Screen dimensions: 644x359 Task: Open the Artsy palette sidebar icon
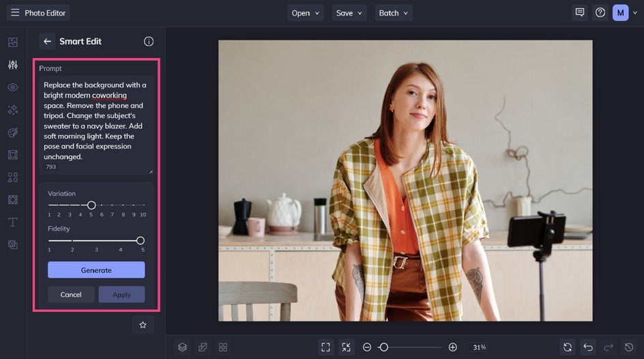tap(13, 132)
